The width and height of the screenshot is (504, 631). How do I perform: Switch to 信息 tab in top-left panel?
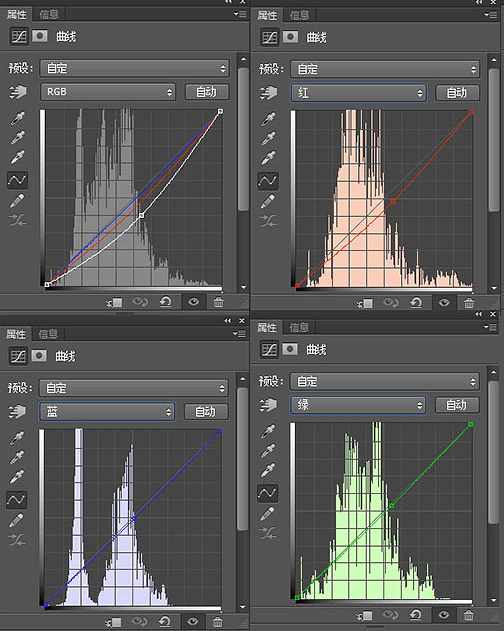point(49,14)
